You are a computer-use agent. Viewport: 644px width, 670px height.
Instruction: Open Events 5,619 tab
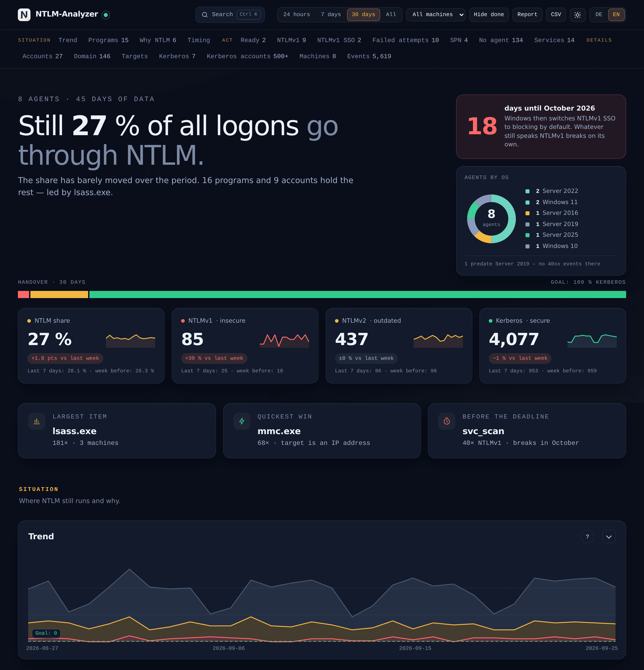[369, 56]
